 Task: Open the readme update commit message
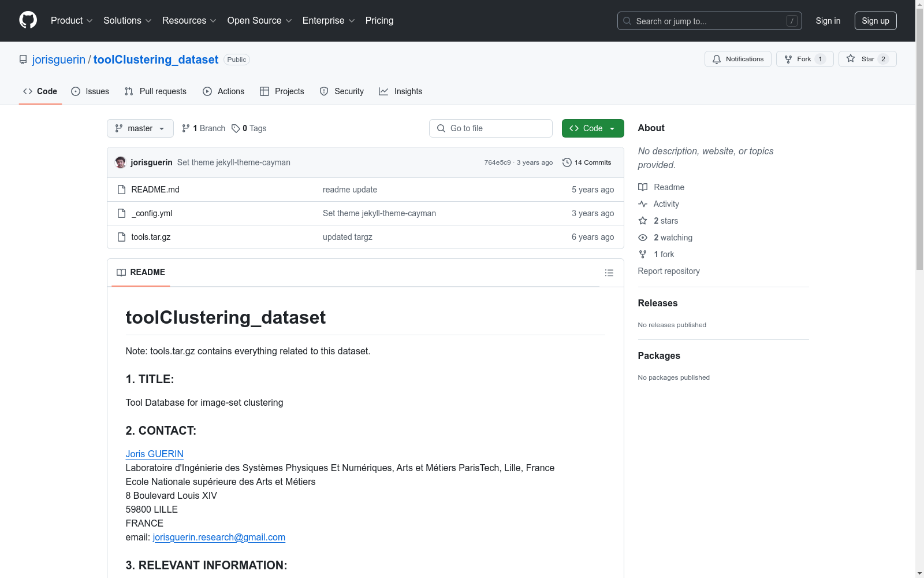[x=350, y=190]
